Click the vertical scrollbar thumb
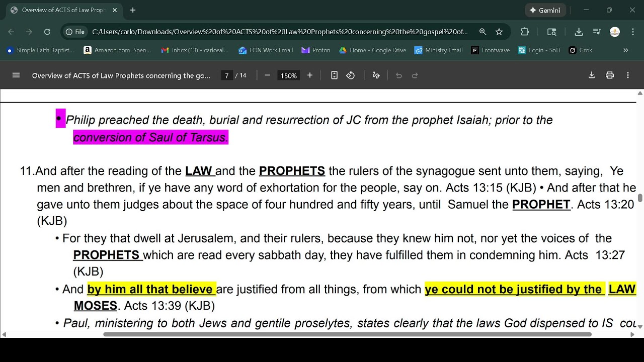This screenshot has width=644, height=362. (x=640, y=198)
